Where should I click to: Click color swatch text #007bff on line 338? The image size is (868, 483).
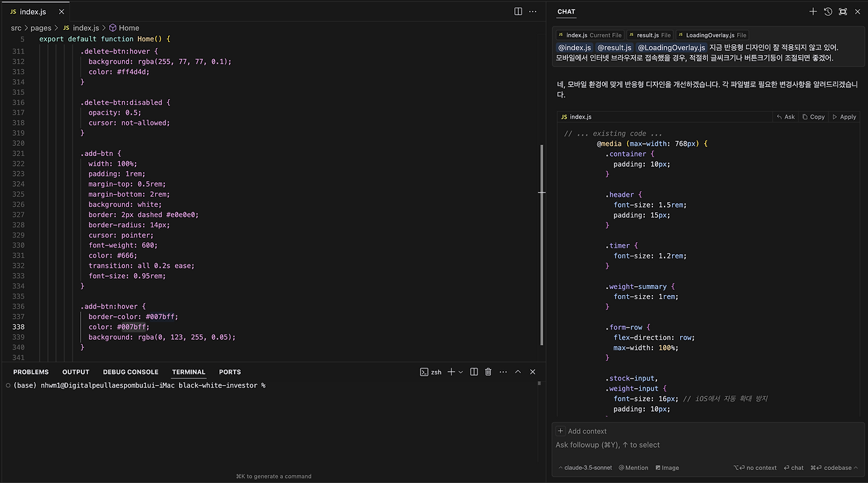click(132, 327)
